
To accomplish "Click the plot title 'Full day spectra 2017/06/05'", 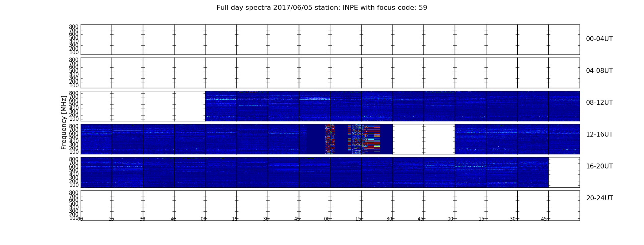I will pos(265,8).
